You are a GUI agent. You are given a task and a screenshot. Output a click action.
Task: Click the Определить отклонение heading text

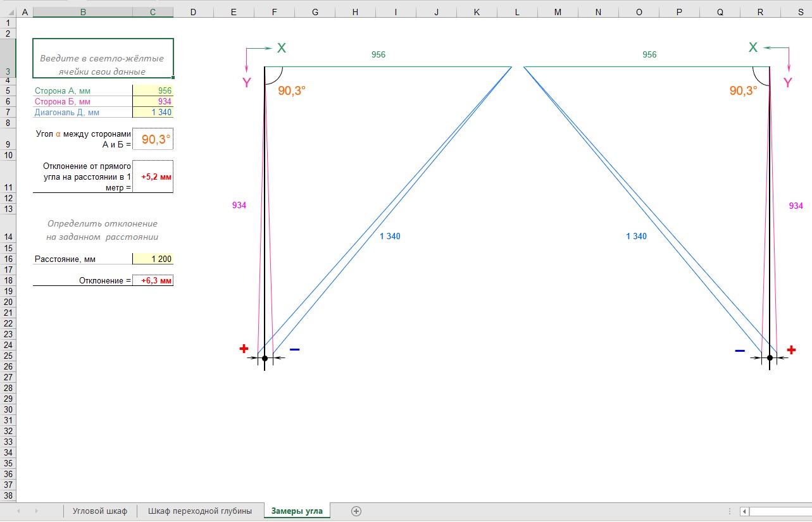(x=103, y=230)
